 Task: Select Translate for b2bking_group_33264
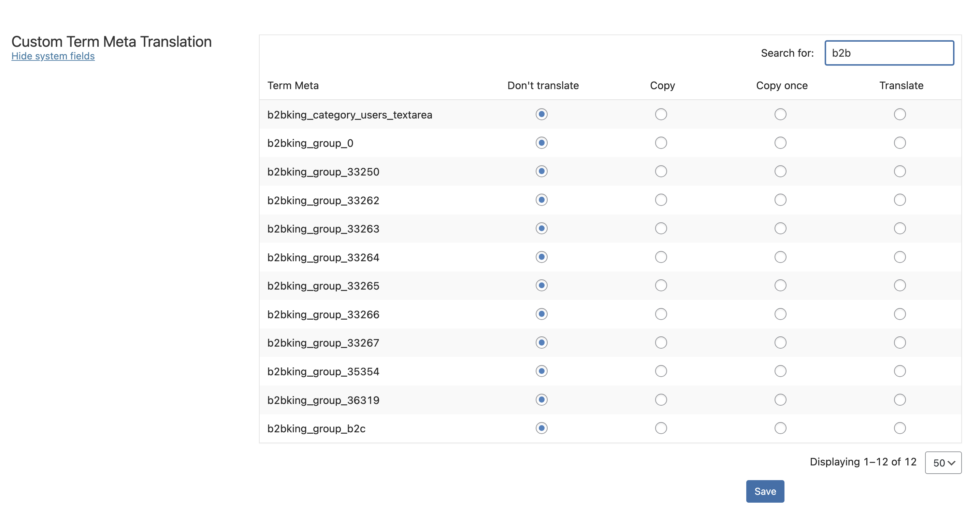(900, 257)
